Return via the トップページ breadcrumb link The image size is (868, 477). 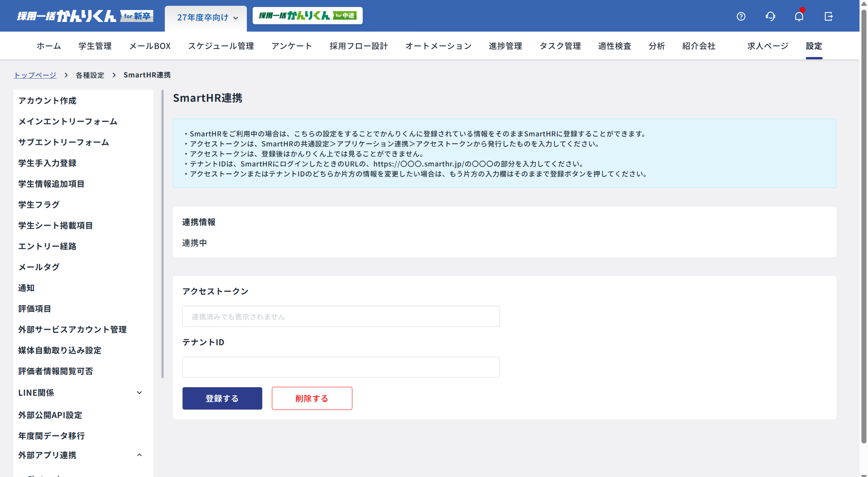35,75
